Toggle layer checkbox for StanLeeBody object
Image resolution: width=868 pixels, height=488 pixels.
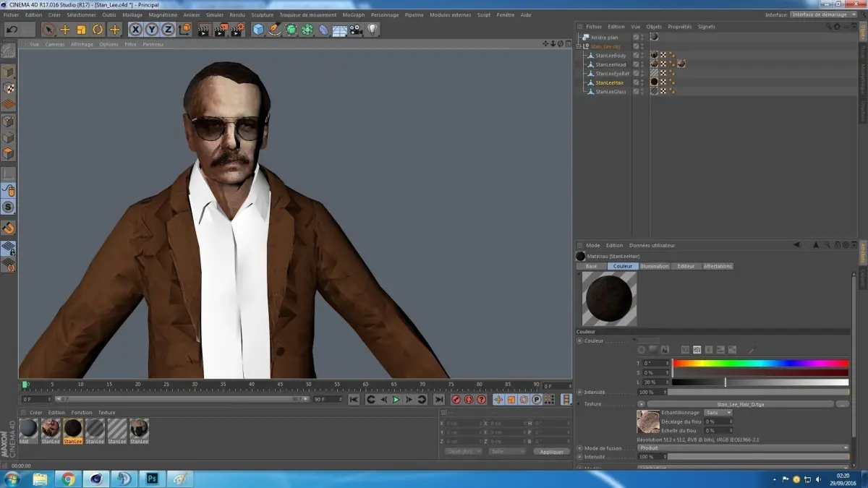pyautogui.click(x=636, y=55)
